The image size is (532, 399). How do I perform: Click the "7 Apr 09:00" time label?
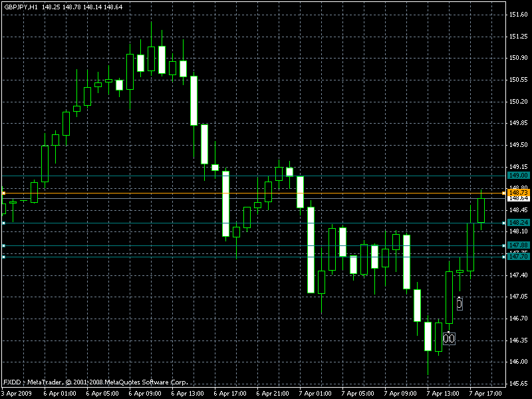click(x=400, y=394)
